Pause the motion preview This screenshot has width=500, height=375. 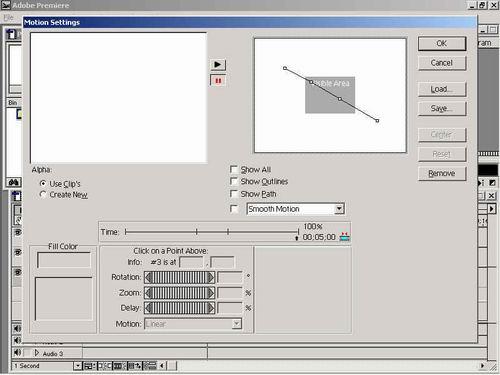(x=218, y=80)
